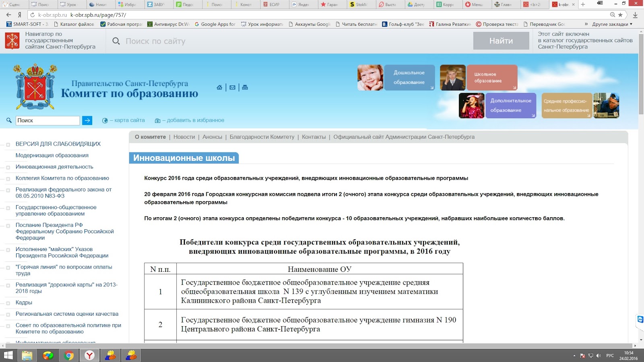The image size is (644, 362).
Task: Click the home icon on the committee page
Action: tap(219, 86)
